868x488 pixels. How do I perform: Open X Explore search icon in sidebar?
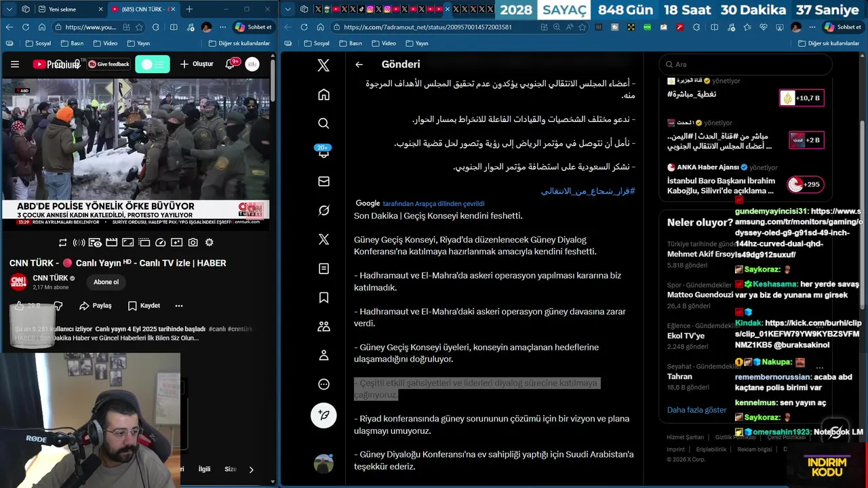click(x=323, y=123)
